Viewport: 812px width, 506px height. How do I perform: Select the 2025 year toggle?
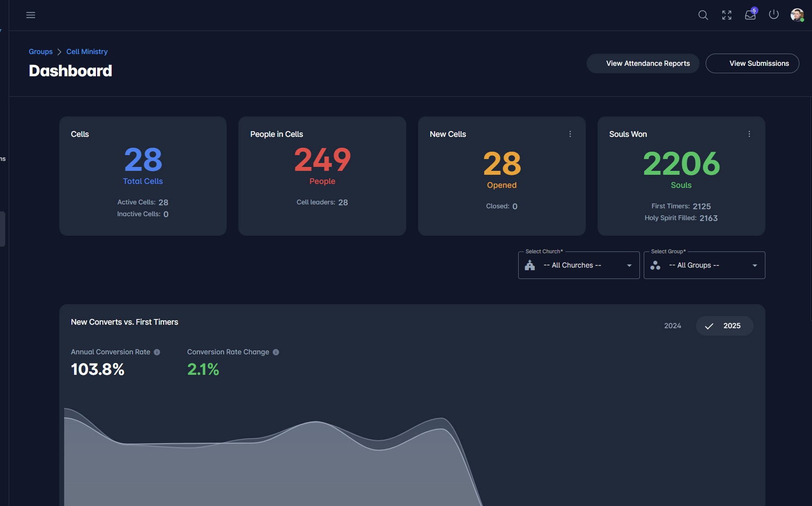coord(724,326)
